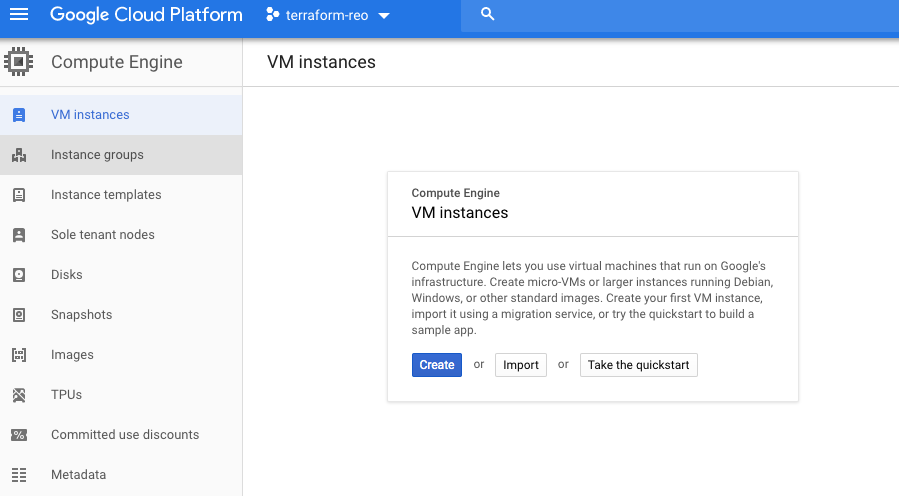Open the hamburger navigation menu
The width and height of the screenshot is (899, 496).
pyautogui.click(x=19, y=14)
